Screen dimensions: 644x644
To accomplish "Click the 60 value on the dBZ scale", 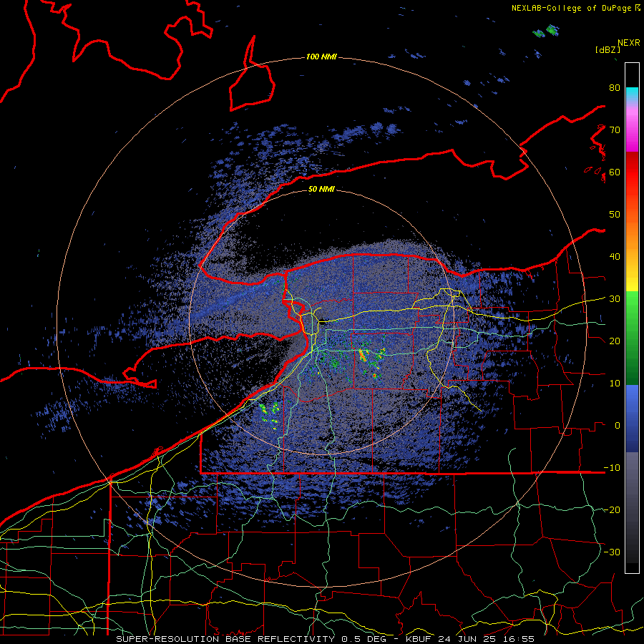I will pos(615,172).
